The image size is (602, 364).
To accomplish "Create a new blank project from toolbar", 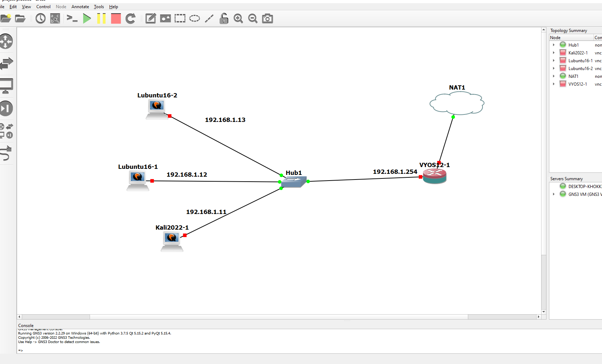I will [5, 18].
